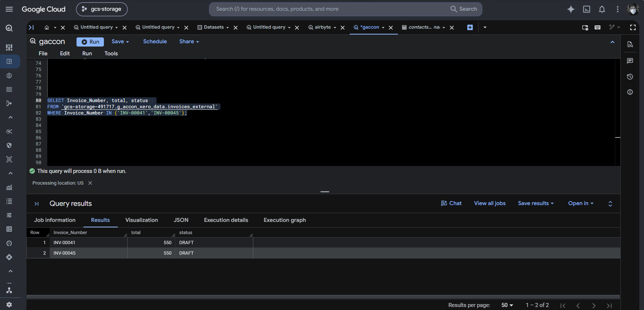644x310 pixels.
Task: Open the gcs-storage project picker
Action: (x=102, y=9)
